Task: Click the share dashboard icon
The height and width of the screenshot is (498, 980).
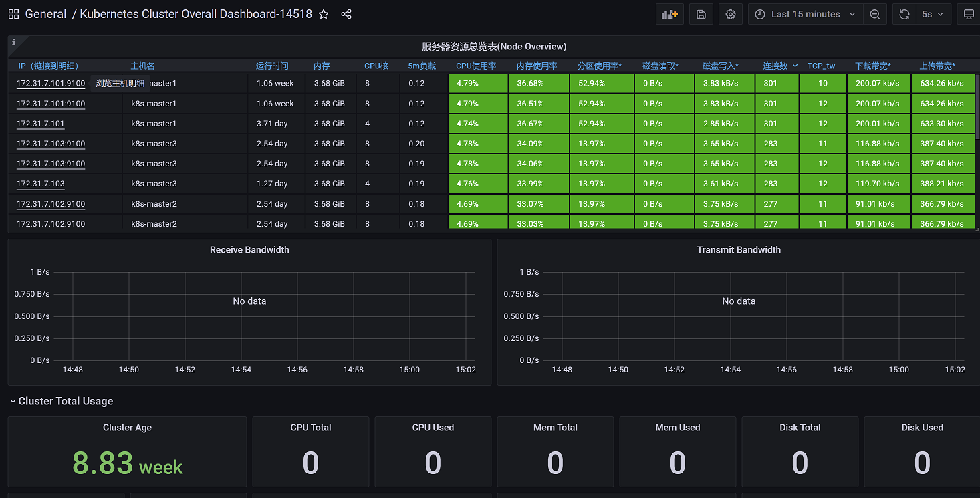Action: (346, 14)
